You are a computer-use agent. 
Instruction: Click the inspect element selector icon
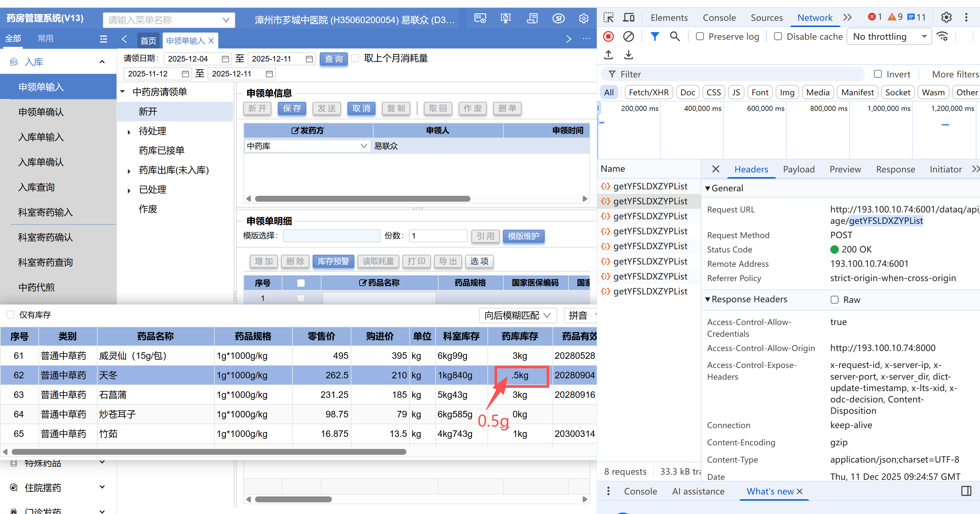pos(608,18)
